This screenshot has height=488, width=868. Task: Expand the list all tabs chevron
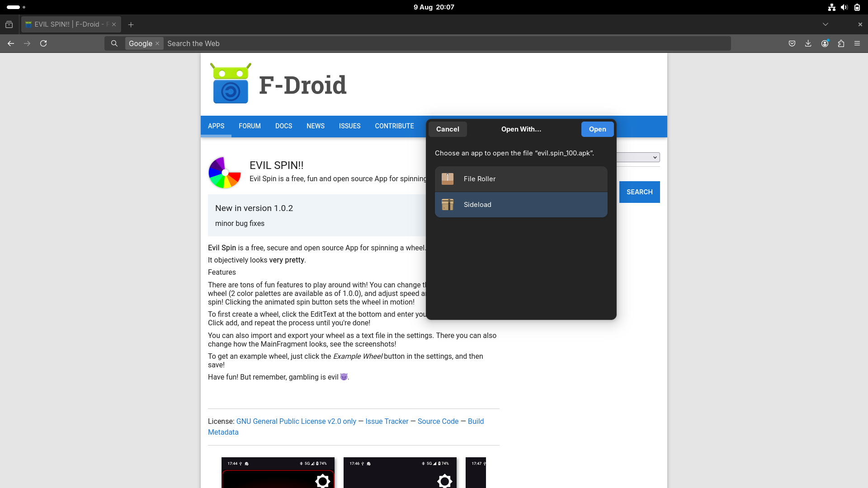tap(825, 24)
